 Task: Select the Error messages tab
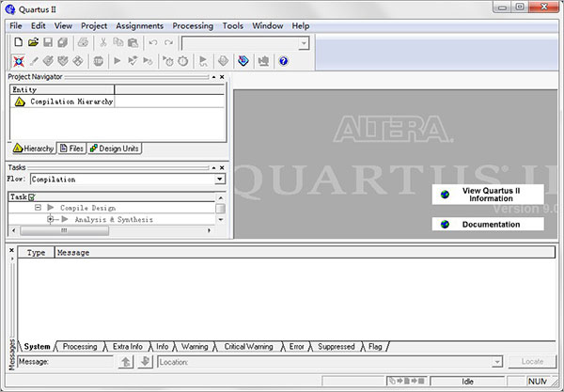point(296,346)
